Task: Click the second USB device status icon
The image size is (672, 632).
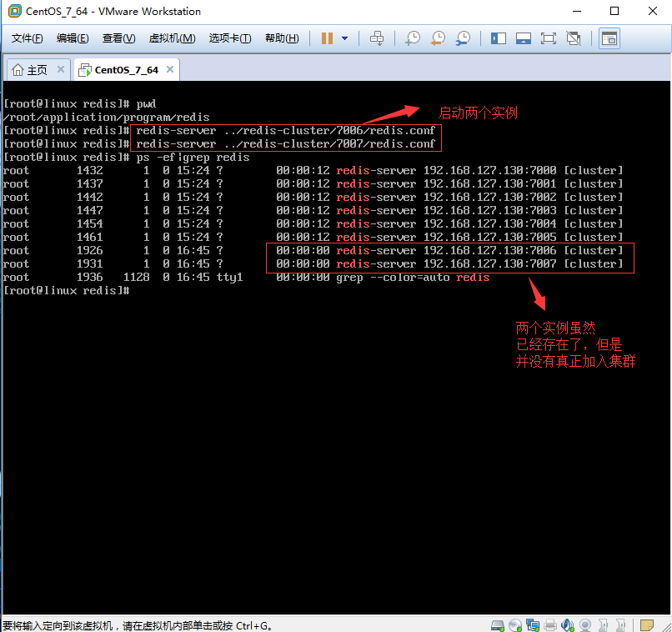Action: pyautogui.click(x=620, y=625)
